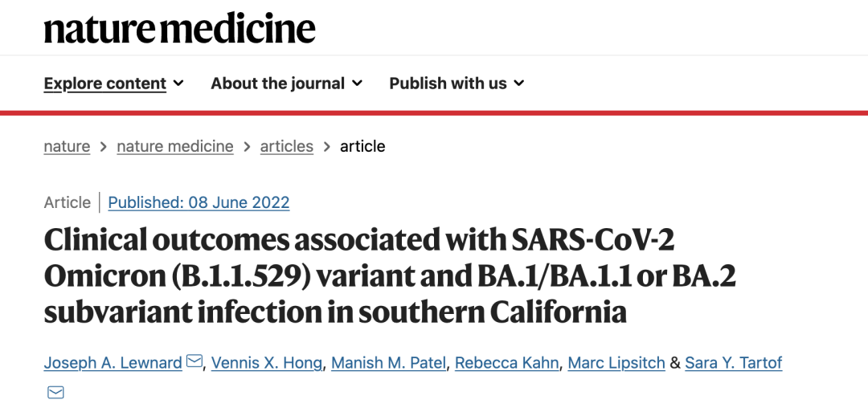The image size is (868, 420).
Task: Expand the Publish with us menu
Action: (457, 84)
